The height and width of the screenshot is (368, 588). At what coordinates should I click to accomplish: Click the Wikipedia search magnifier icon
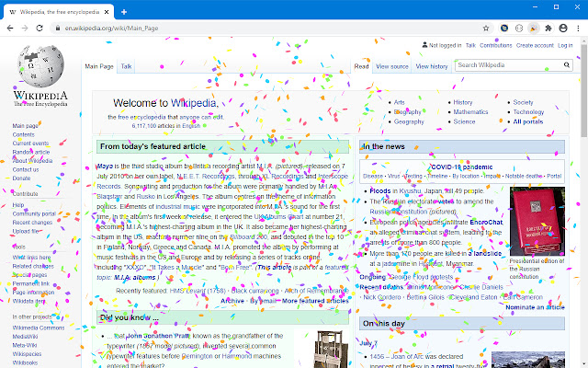[567, 65]
